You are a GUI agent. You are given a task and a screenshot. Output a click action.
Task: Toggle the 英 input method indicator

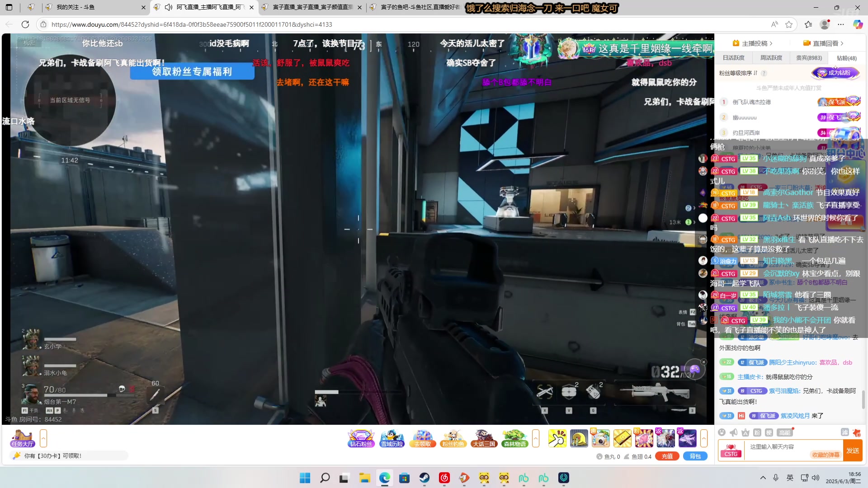(790, 478)
